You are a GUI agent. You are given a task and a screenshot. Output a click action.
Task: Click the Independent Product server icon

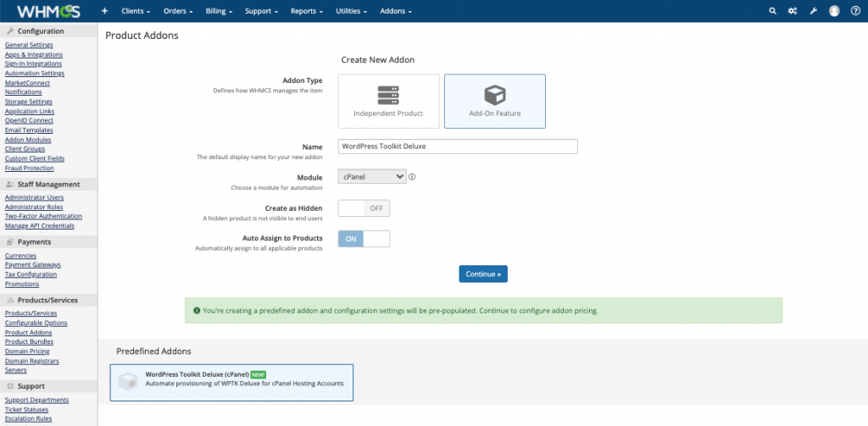click(x=388, y=96)
